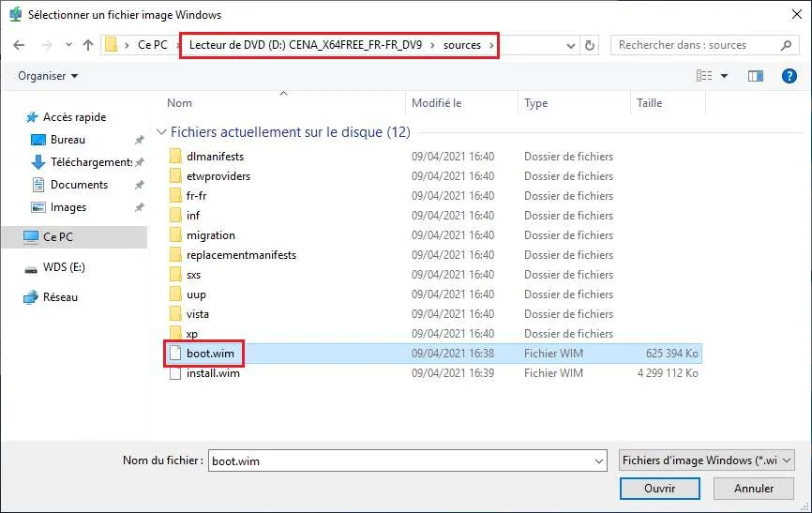
Task: Click the install.wim file icon
Action: click(x=175, y=373)
